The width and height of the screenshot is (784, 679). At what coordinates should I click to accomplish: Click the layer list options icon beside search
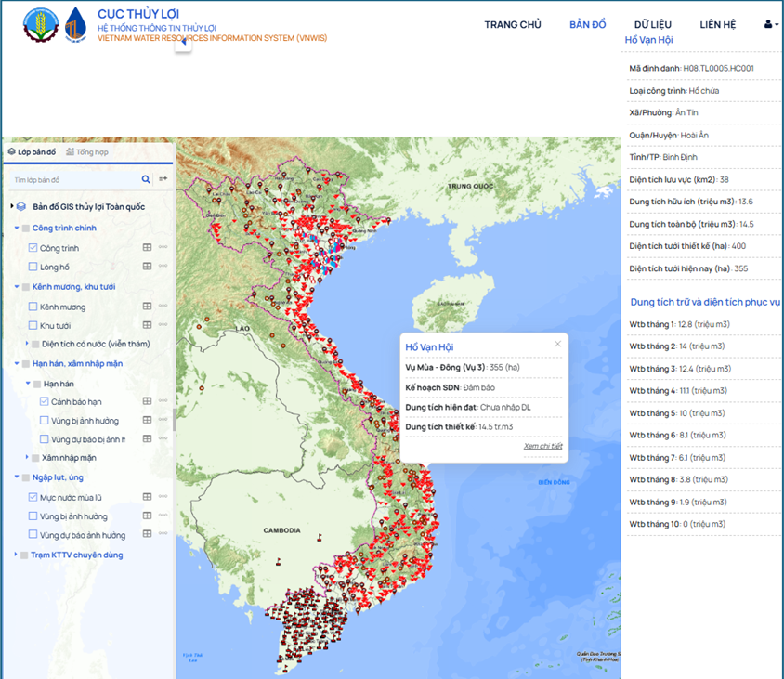(163, 179)
